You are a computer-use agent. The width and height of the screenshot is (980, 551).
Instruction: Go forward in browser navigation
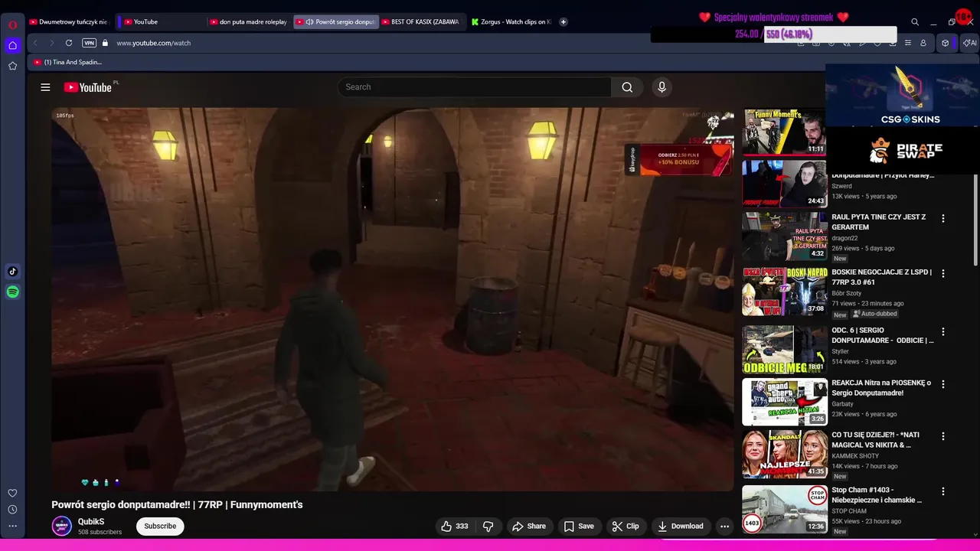pyautogui.click(x=51, y=43)
